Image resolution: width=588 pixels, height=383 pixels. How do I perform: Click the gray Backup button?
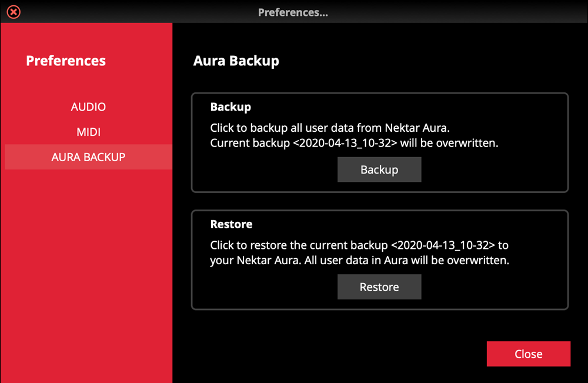coord(379,169)
